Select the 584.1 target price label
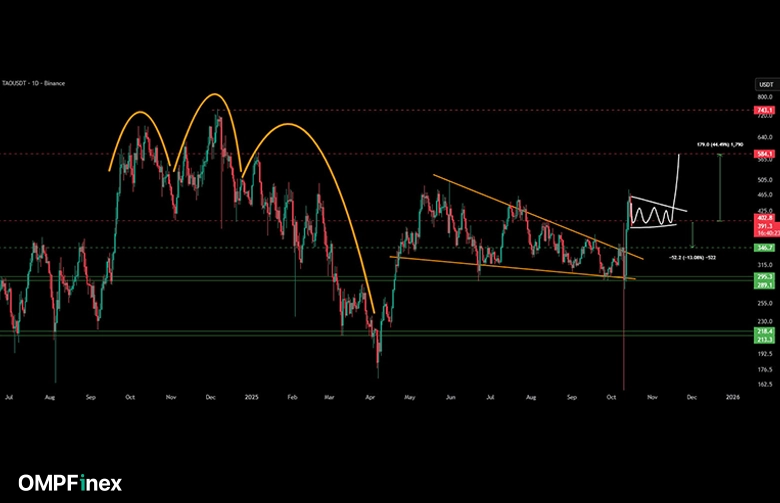 (x=767, y=153)
